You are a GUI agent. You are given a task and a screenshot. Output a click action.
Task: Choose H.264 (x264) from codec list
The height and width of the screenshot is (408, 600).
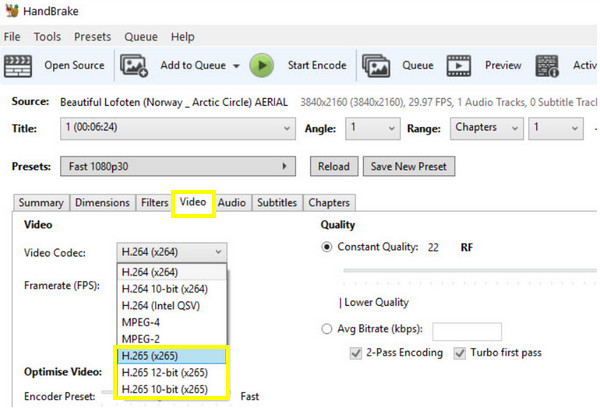point(172,272)
